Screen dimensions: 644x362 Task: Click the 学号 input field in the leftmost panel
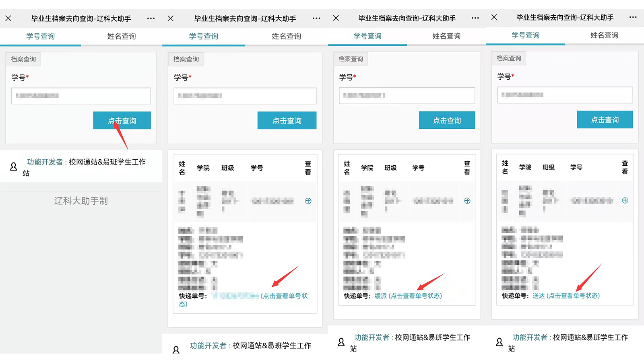tap(81, 96)
